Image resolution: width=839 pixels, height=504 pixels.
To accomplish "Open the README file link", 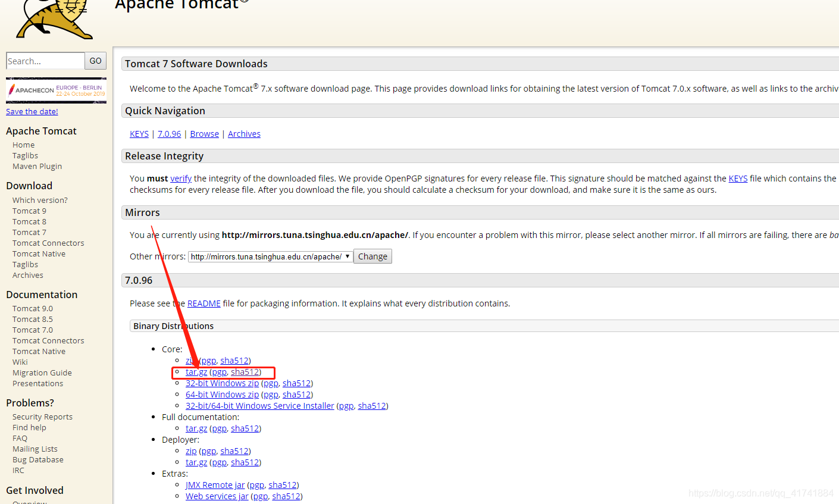I will pos(204,303).
